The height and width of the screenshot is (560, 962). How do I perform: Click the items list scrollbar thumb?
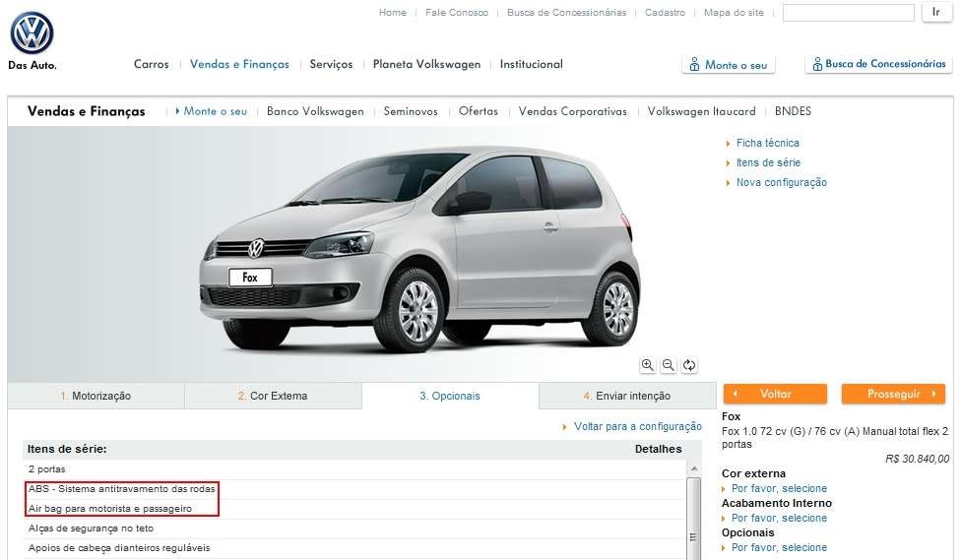click(x=694, y=519)
